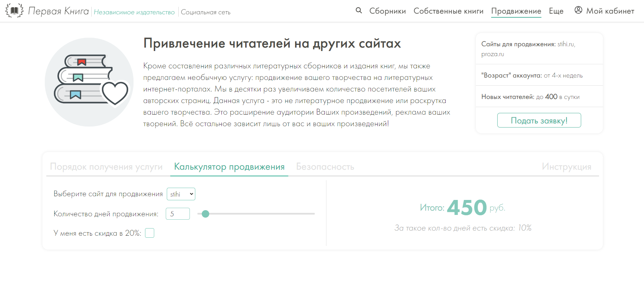Expand the Еще menu in navigation

556,11
